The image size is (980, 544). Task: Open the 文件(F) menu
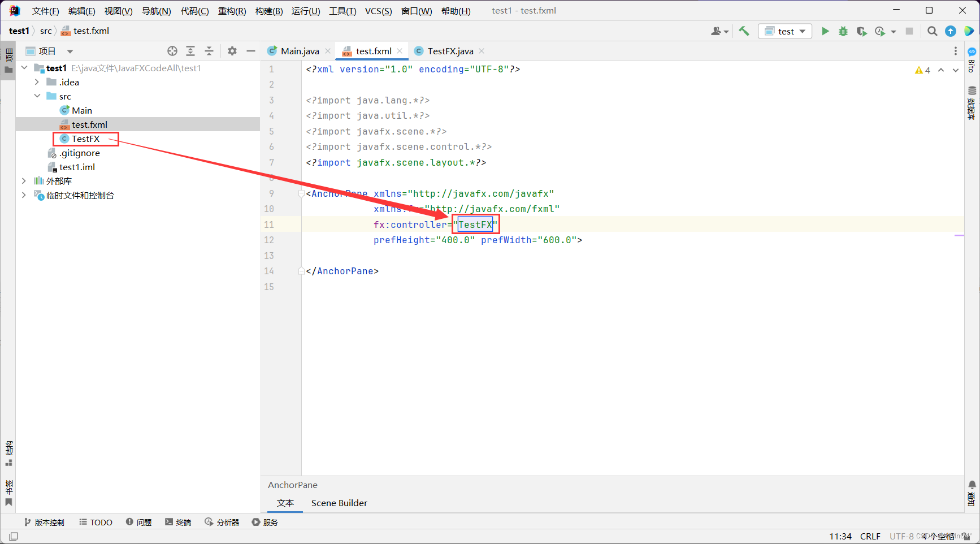45,11
